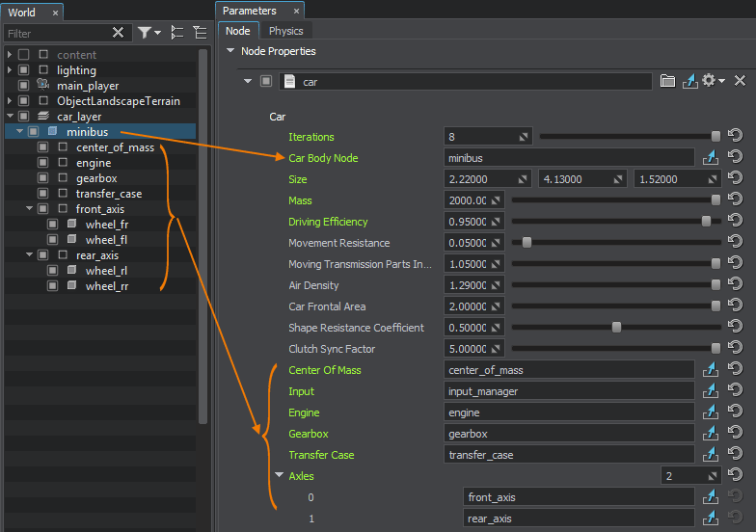This screenshot has height=532, width=756.
Task: Open folder icon for car property file
Action: coord(667,82)
